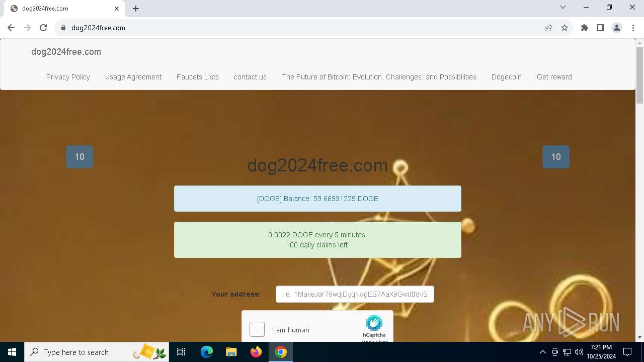
Task: Click the left 10 badge button
Action: (x=79, y=157)
